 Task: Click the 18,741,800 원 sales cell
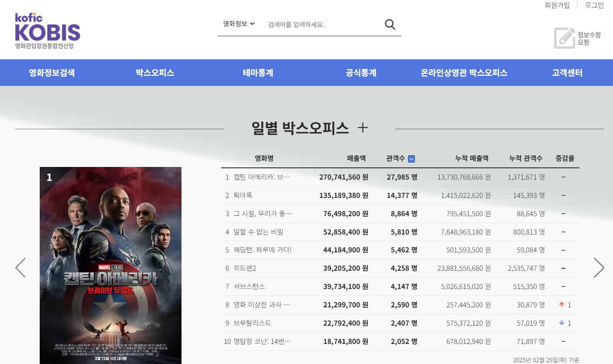346,341
